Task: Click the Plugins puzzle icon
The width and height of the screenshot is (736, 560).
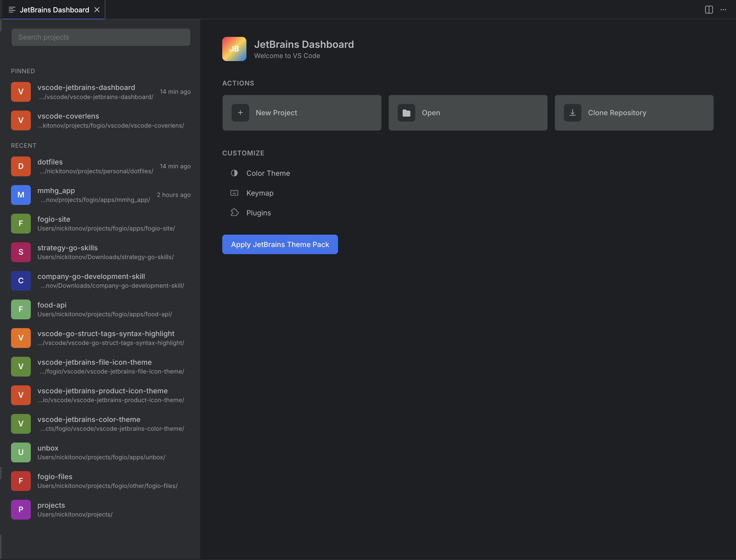Action: 234,213
